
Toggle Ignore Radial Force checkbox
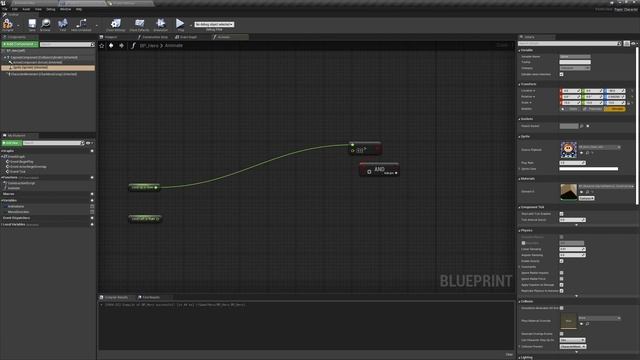562,279
